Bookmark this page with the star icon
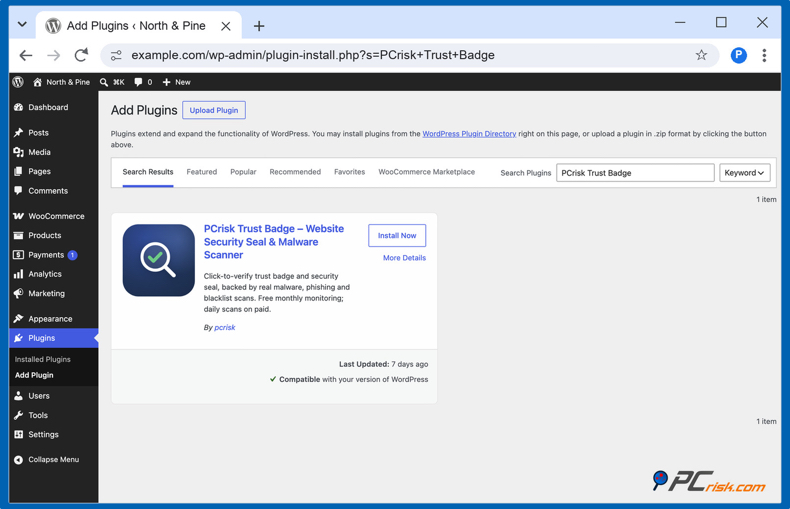This screenshot has height=509, width=790. (701, 55)
